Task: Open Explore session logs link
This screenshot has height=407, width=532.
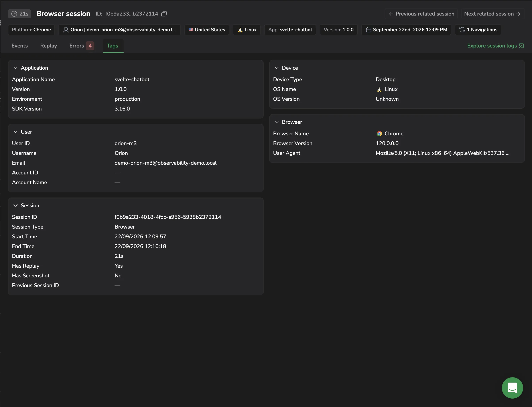Action: 495,46
